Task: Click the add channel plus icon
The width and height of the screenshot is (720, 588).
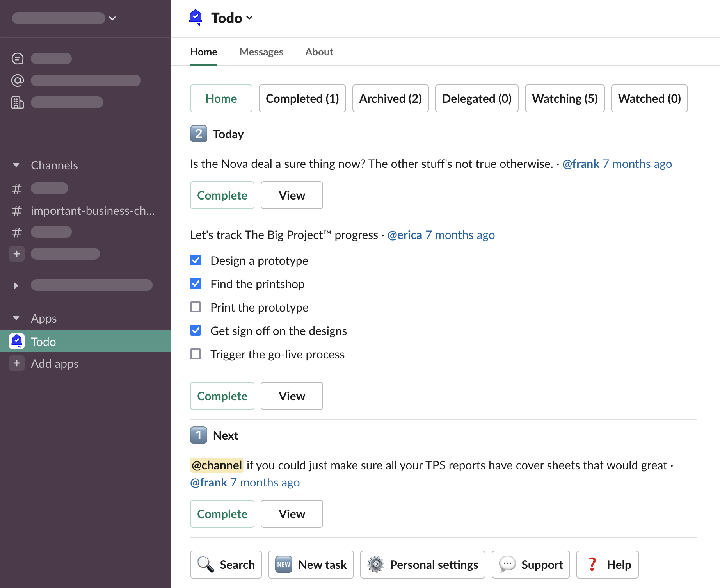Action: (17, 254)
